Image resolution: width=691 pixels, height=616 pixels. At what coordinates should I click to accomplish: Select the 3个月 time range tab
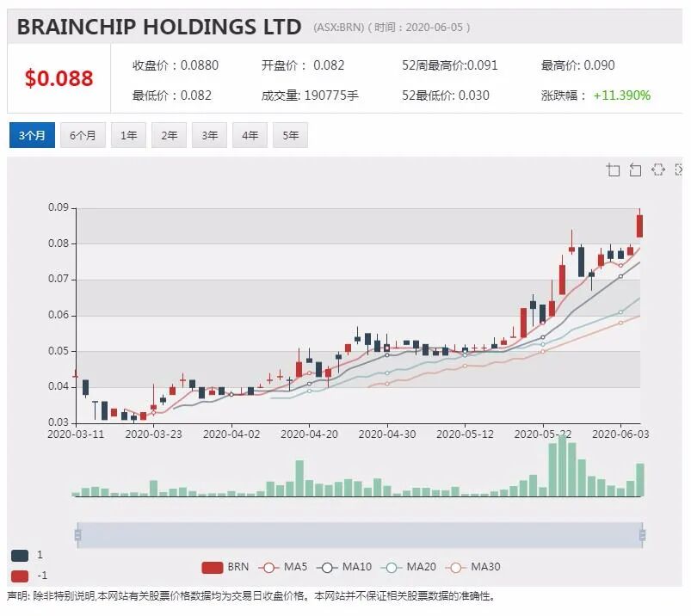point(32,135)
